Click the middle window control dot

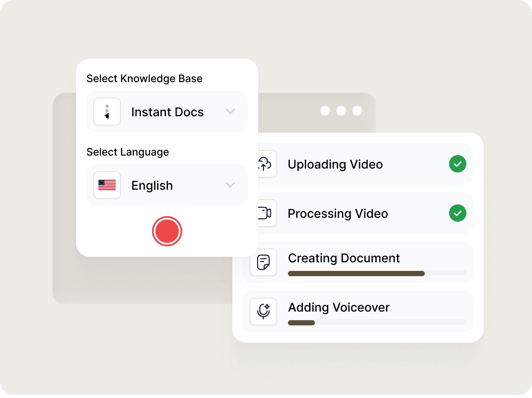[x=341, y=111]
